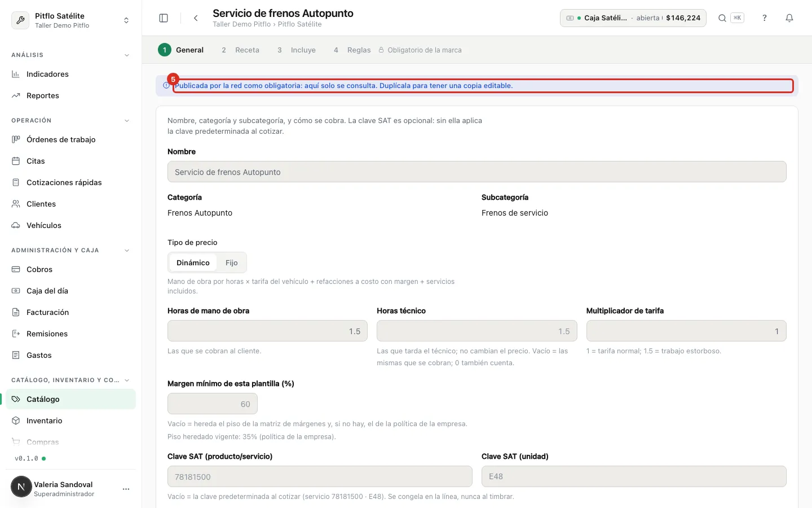Click the Servicio de frenos Autopunto page title
Viewport: 812px width, 508px height.
[x=283, y=13]
